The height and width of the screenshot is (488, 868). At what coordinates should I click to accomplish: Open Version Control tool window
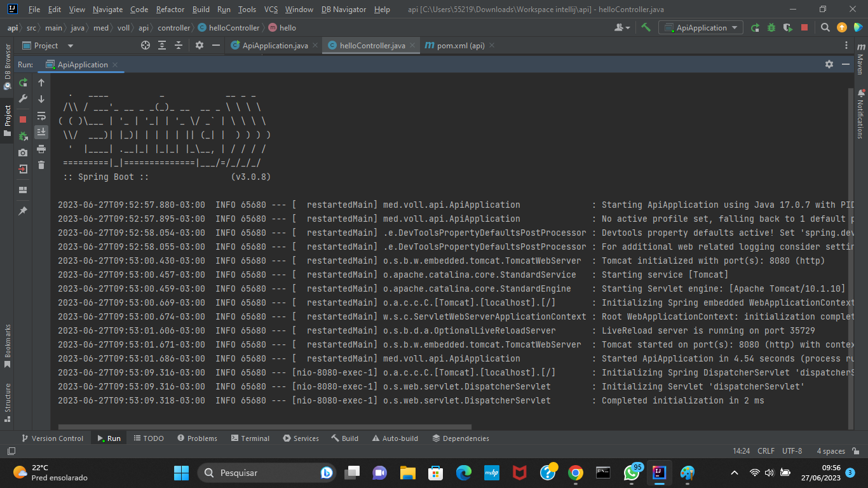tap(53, 438)
